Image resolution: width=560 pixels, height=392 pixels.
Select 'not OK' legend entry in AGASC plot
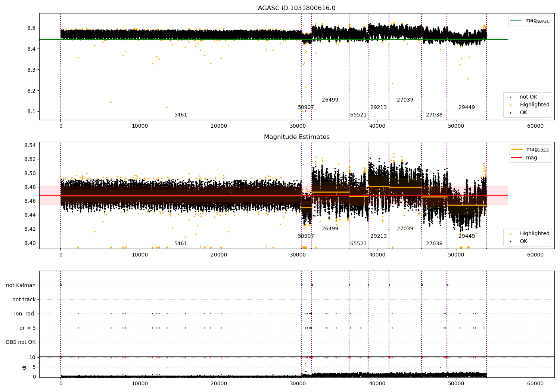click(x=528, y=97)
